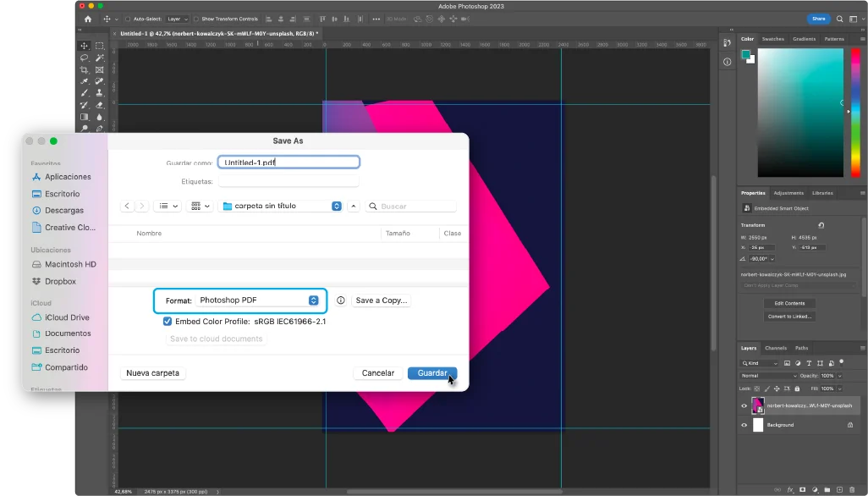Switch to the Paths tab
The image size is (868, 496).
pos(801,348)
